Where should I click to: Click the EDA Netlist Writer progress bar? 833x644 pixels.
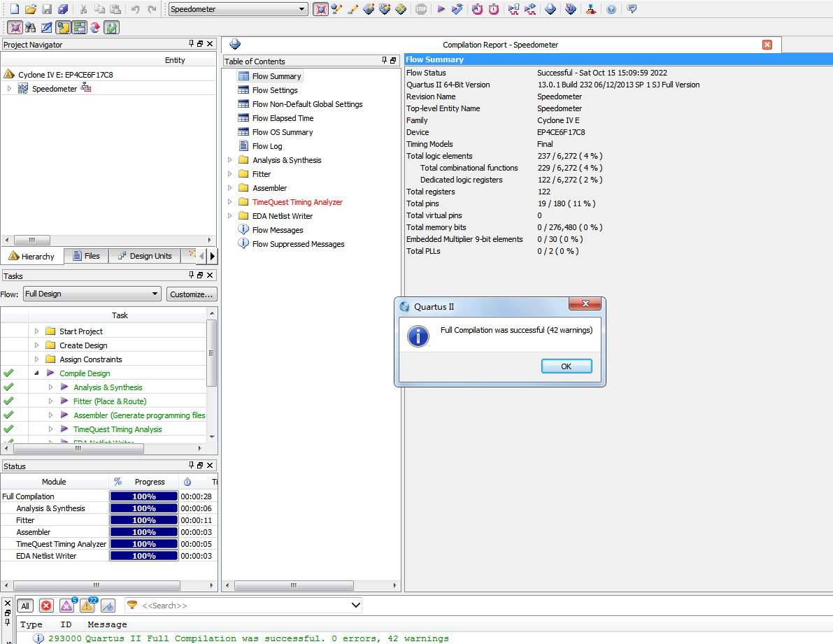(143, 555)
